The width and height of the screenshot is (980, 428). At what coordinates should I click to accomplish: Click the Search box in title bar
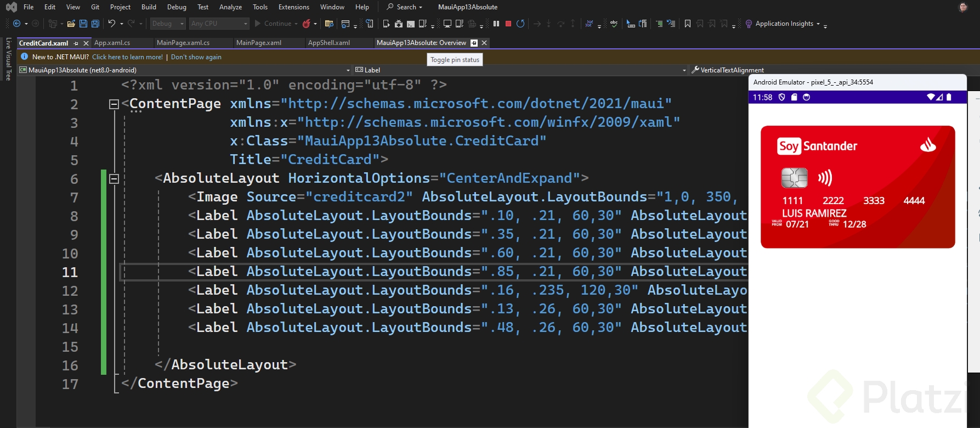coord(405,7)
